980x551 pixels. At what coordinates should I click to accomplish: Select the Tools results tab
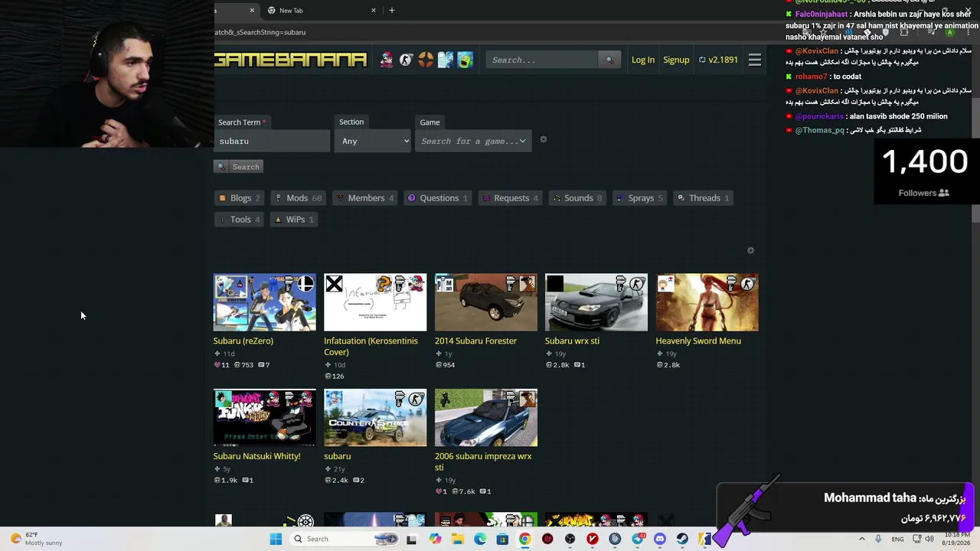[x=240, y=220]
